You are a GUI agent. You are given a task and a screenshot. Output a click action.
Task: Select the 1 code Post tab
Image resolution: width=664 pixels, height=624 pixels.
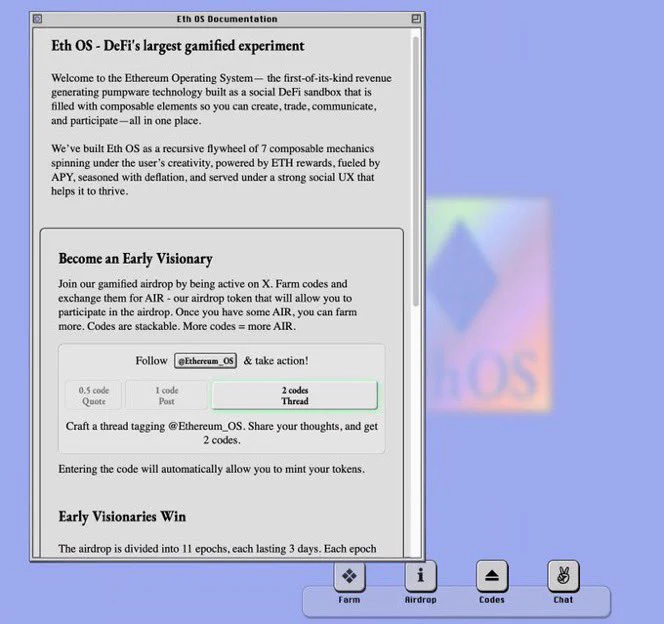pyautogui.click(x=166, y=395)
